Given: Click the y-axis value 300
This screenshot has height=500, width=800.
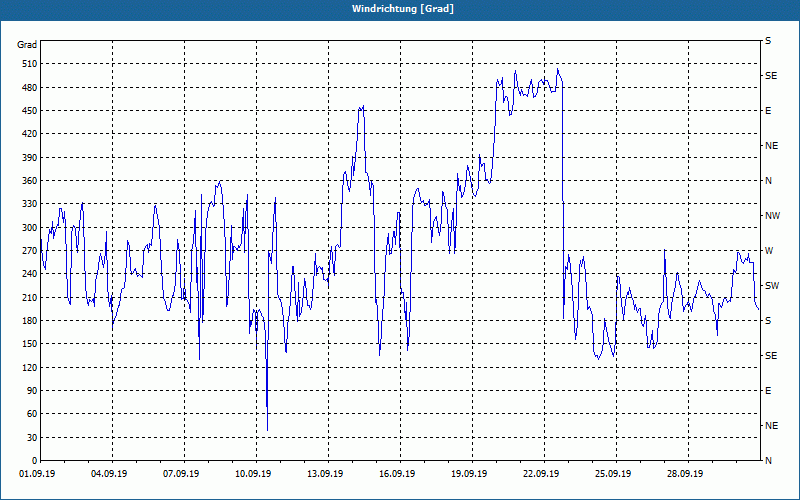Looking at the screenshot, I should 30,228.
